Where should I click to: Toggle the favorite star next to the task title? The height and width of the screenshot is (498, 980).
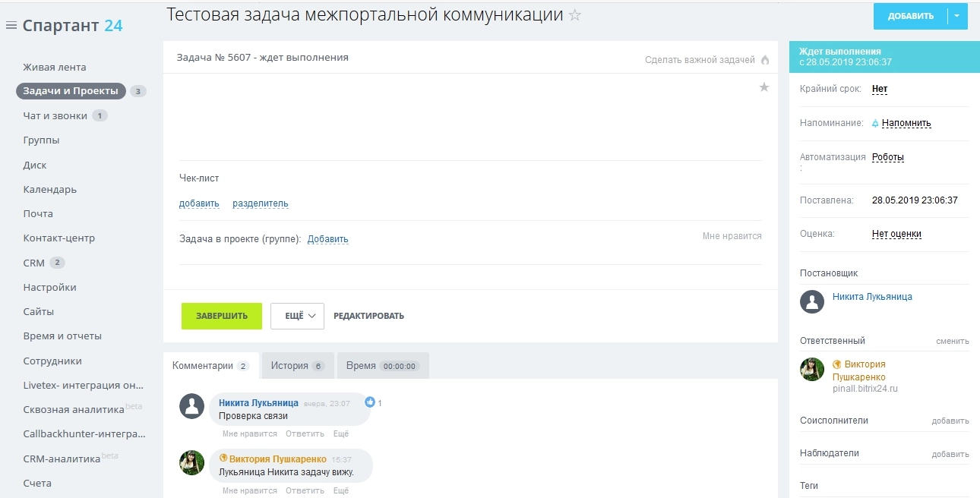575,14
